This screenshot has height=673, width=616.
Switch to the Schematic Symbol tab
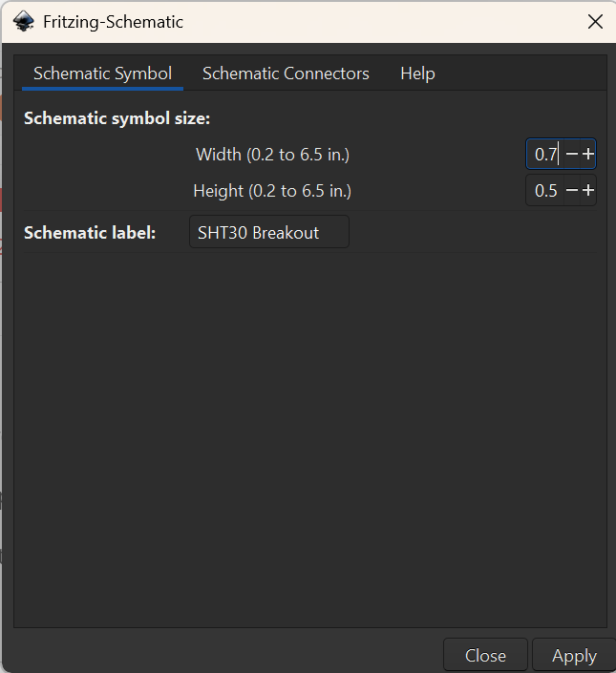pyautogui.click(x=102, y=74)
